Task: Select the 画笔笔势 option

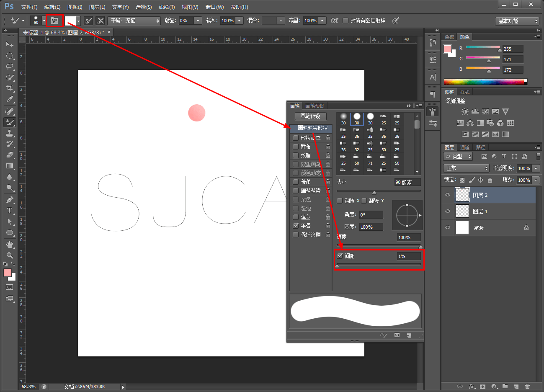Action: pyautogui.click(x=311, y=191)
